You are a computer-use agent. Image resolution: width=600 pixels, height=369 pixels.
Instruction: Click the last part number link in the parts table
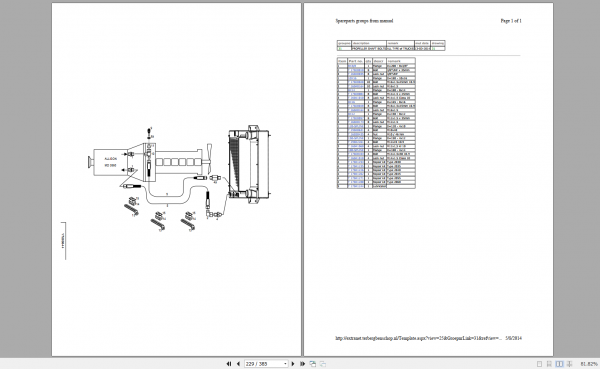pos(356,186)
